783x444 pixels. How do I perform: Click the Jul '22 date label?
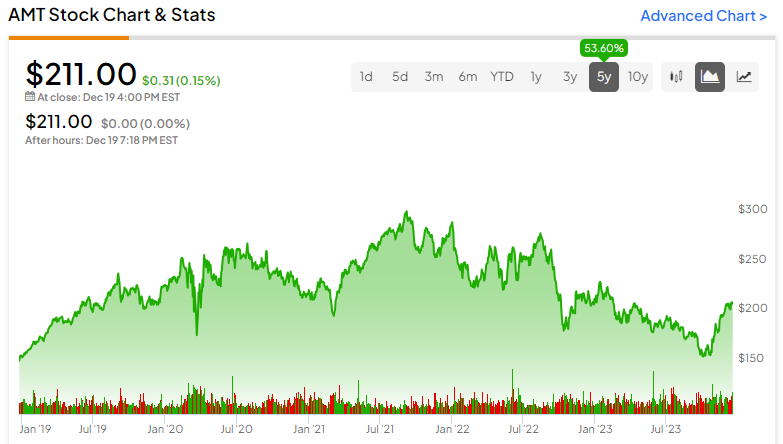click(x=523, y=429)
